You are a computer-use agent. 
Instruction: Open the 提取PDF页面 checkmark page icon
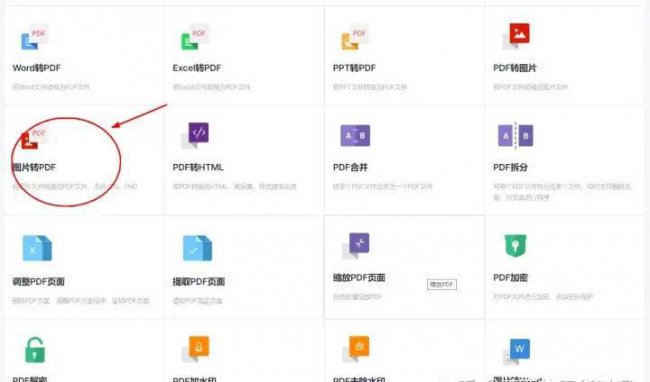198,248
